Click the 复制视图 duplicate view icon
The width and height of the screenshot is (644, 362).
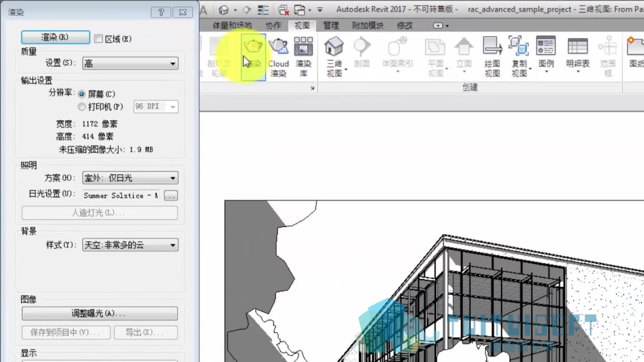pyautogui.click(x=519, y=46)
